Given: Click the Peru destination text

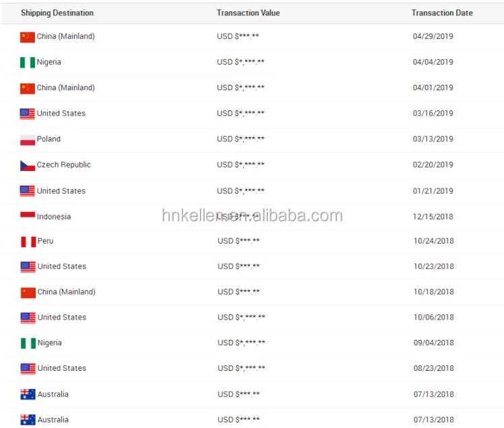Looking at the screenshot, I should 46,241.
